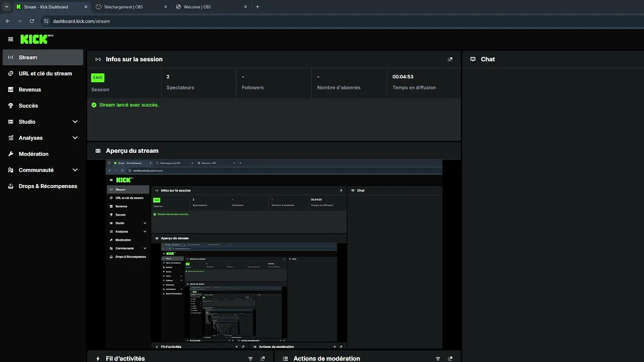
Task: Select the Stream - Kick Dashboard tab
Action: 51,7
